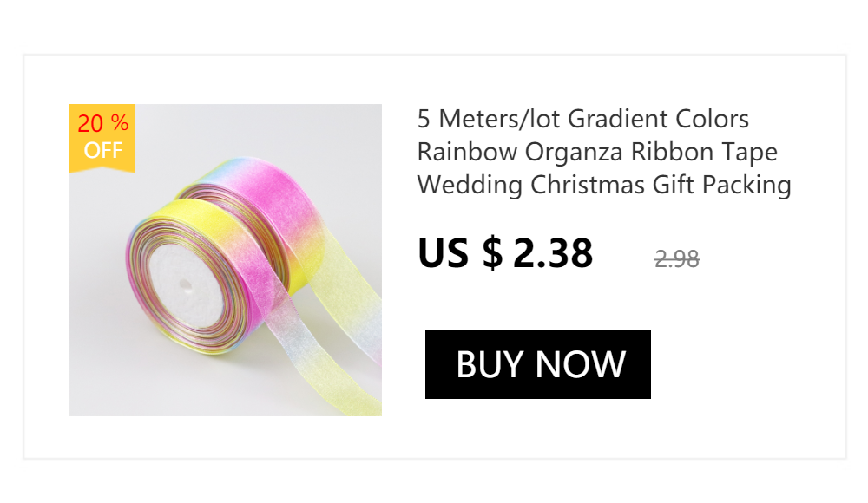Click the crossed-out 2.98 original price
868x503 pixels.
point(676,259)
